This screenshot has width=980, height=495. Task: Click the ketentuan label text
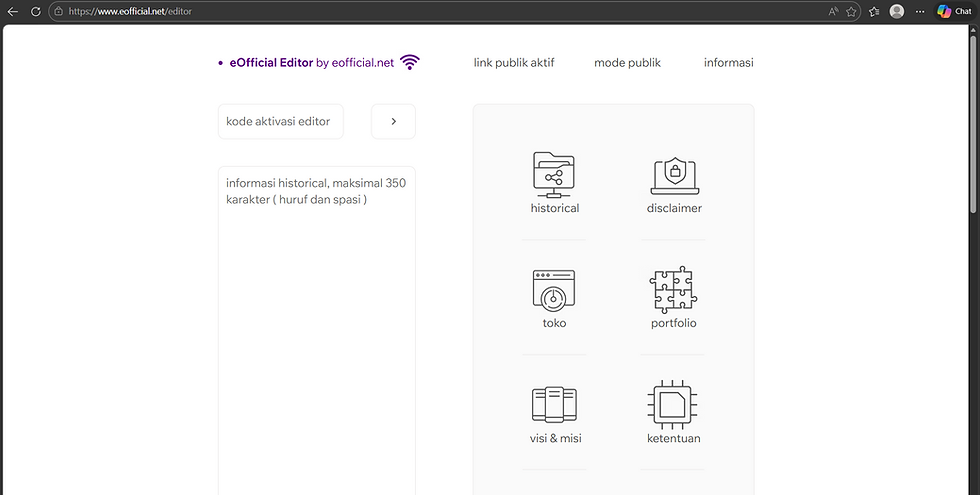[x=673, y=438]
